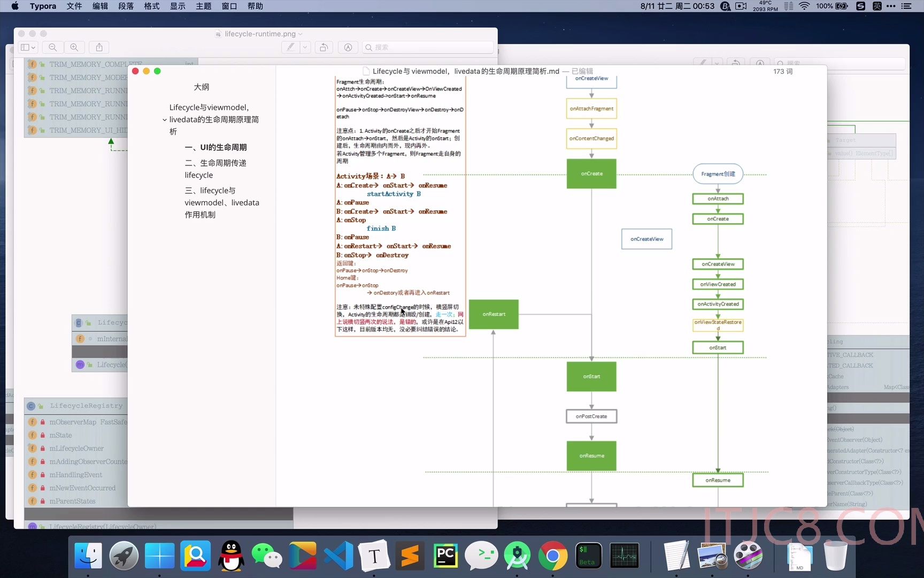Open the Markup tool style dropdown arrow
This screenshot has height=578, width=924.
[305, 47]
